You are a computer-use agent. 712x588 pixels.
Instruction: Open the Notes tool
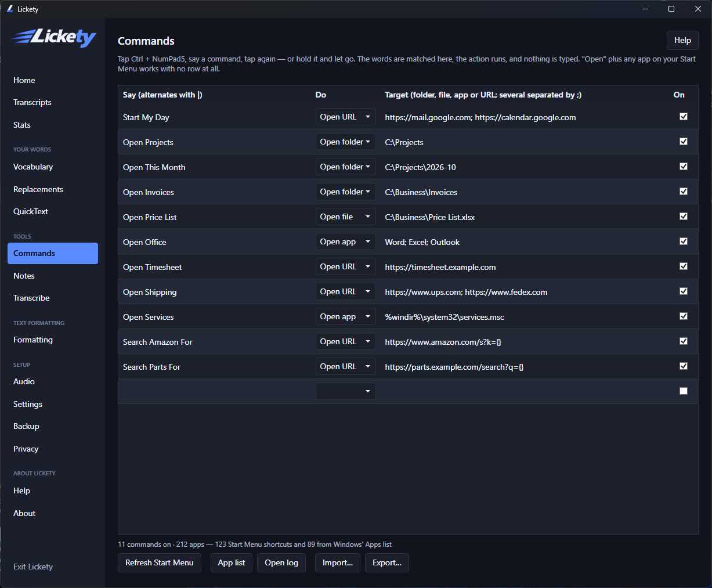pyautogui.click(x=53, y=276)
